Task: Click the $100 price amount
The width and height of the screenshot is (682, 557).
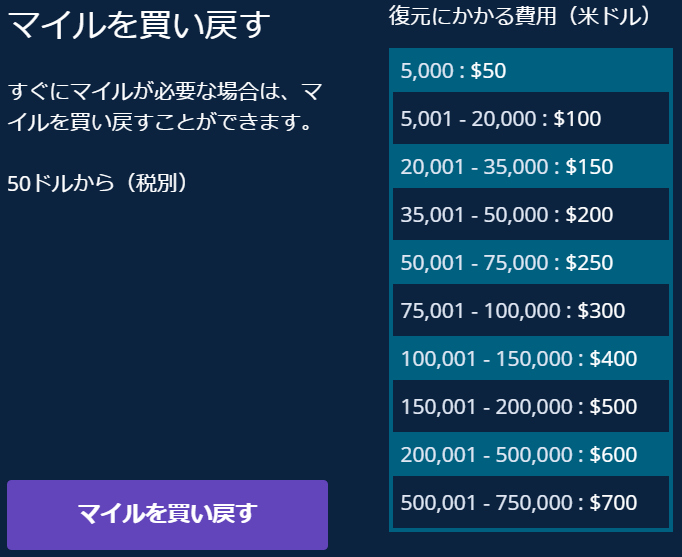Action: pyautogui.click(x=577, y=119)
